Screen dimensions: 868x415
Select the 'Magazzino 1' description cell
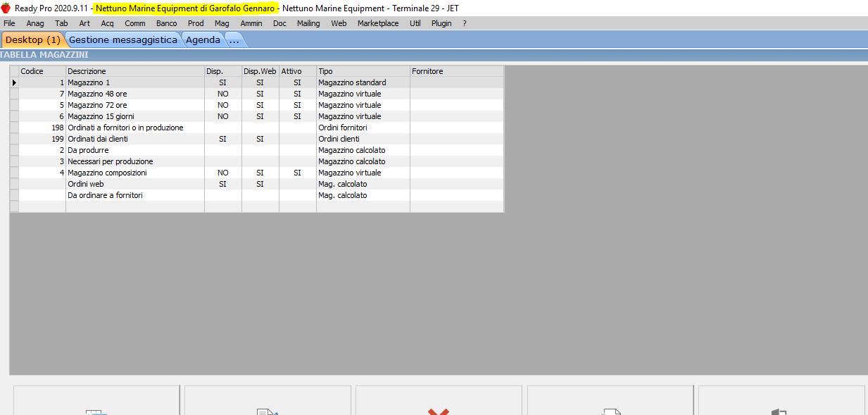click(135, 82)
